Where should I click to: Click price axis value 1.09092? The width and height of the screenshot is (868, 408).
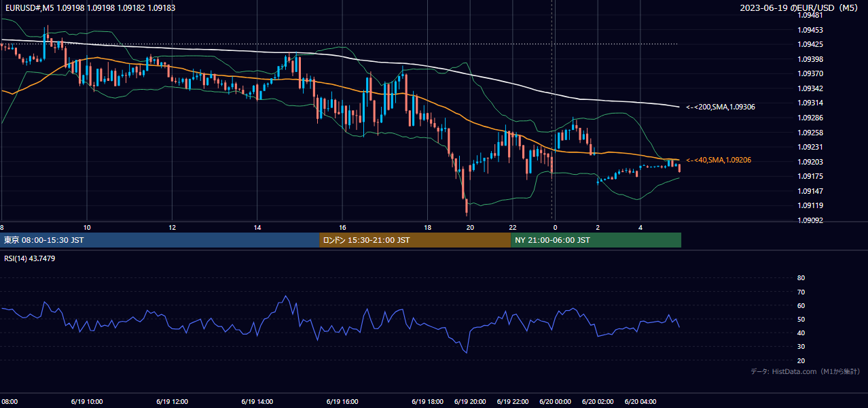click(x=810, y=220)
